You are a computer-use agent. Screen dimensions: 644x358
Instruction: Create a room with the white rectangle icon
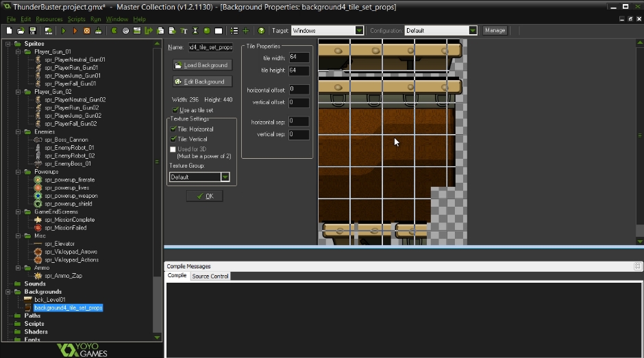coord(219,31)
